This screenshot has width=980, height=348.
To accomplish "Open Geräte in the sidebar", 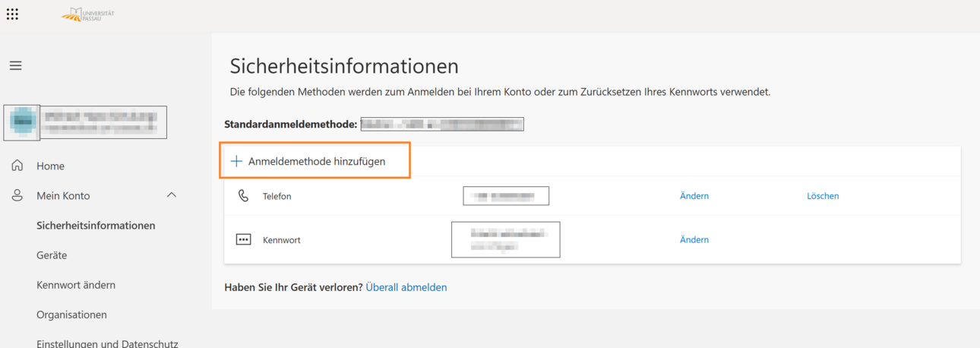I will pos(52,255).
